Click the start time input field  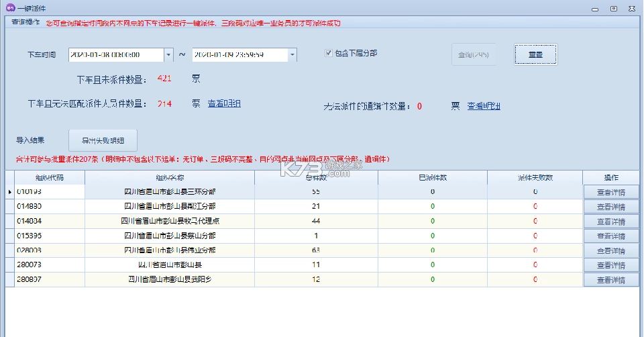(x=115, y=54)
